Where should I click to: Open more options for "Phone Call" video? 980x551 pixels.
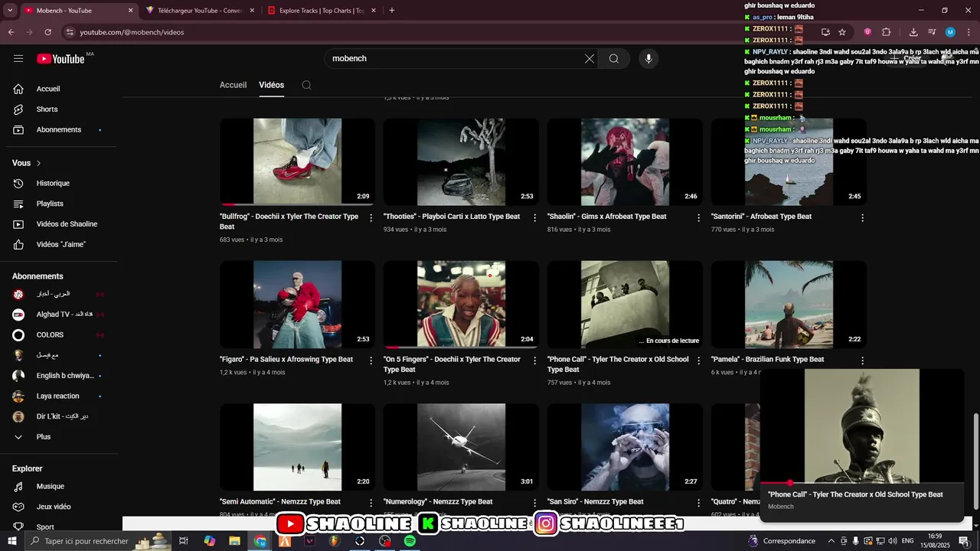tap(698, 360)
